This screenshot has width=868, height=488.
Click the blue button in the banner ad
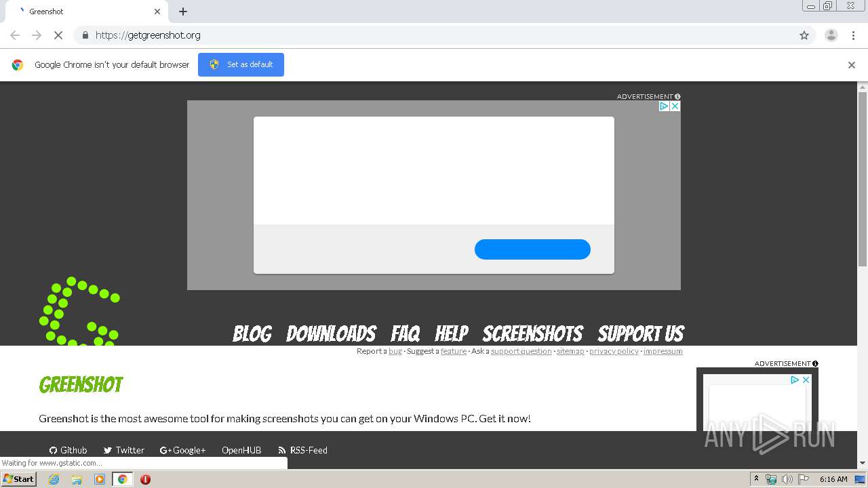532,249
